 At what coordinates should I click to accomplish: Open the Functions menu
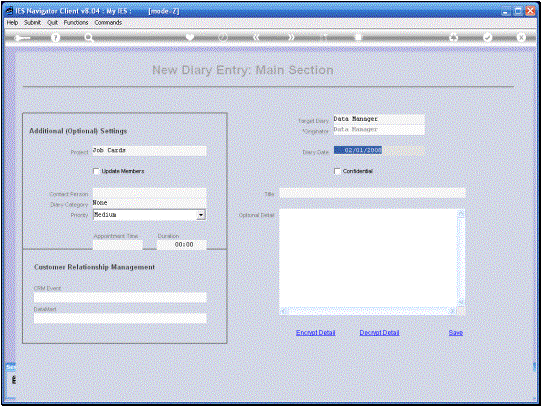coord(76,22)
